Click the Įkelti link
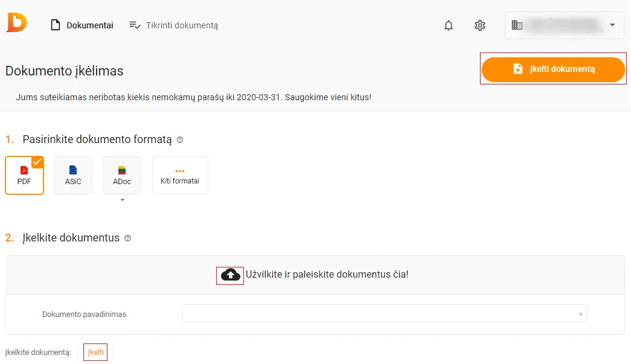Viewport: 631px width, 364px height. point(95,353)
